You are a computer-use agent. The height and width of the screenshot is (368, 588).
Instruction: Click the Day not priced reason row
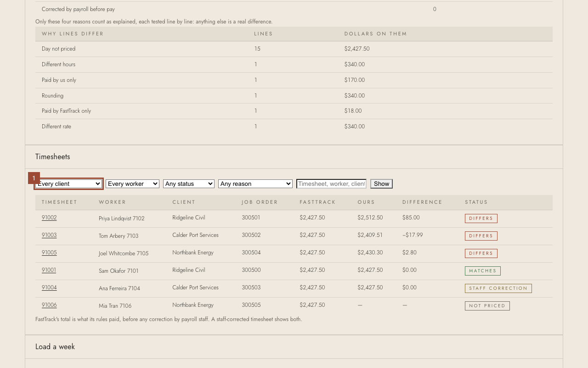(294, 49)
